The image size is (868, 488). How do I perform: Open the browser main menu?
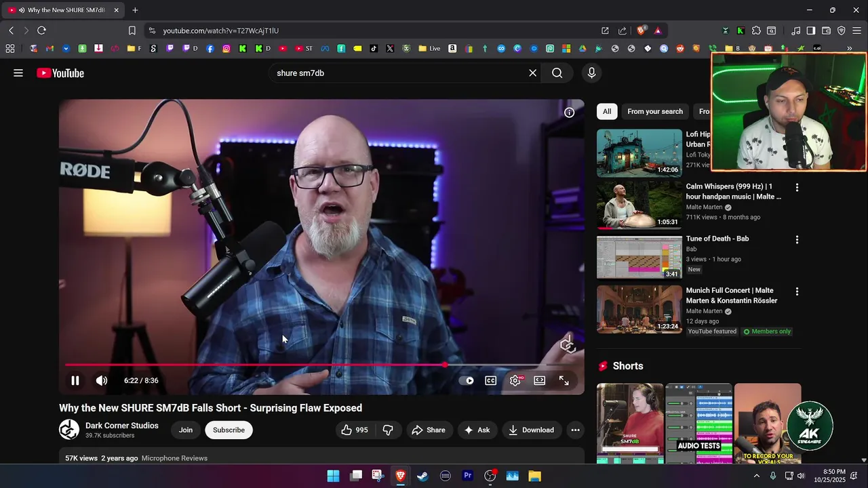coord(856,30)
